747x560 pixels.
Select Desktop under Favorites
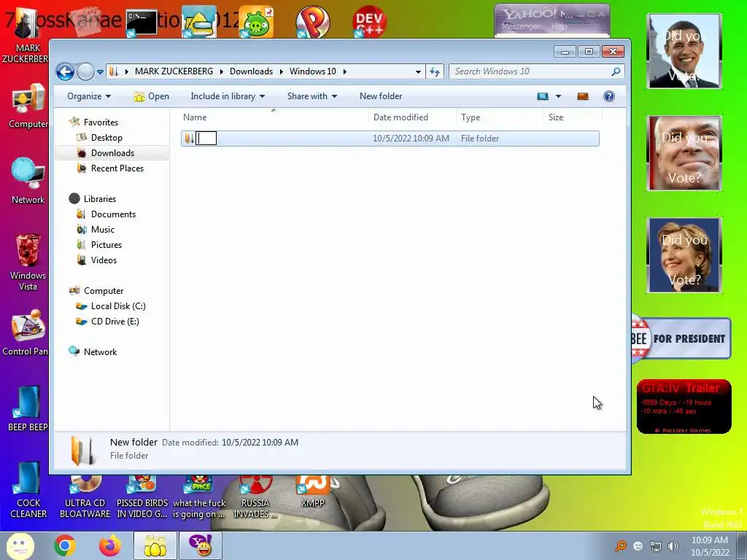[x=107, y=138]
